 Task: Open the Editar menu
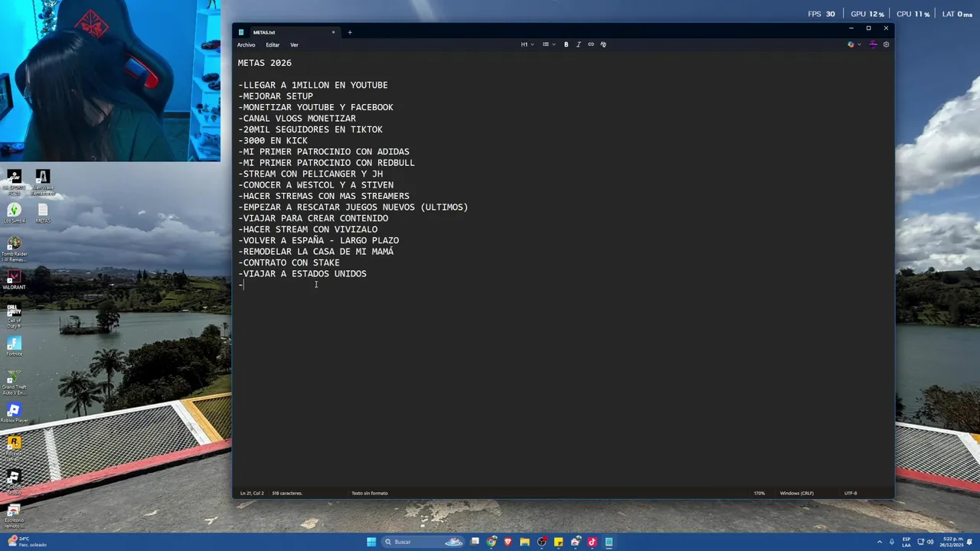(273, 44)
